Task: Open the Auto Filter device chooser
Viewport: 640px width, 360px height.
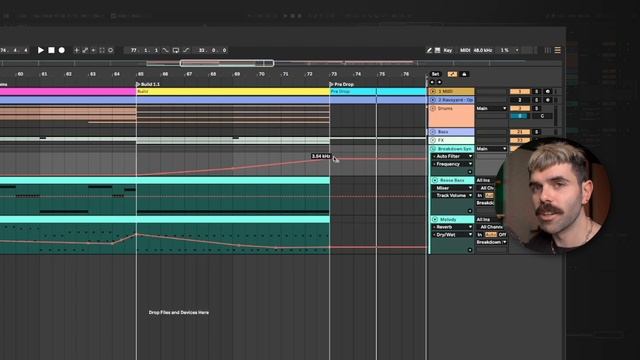Action: coord(452,156)
